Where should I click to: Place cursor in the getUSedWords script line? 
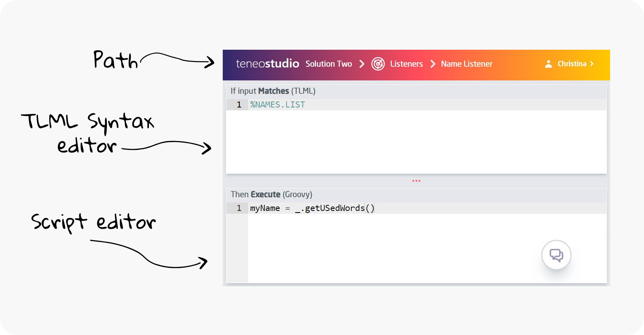click(312, 208)
